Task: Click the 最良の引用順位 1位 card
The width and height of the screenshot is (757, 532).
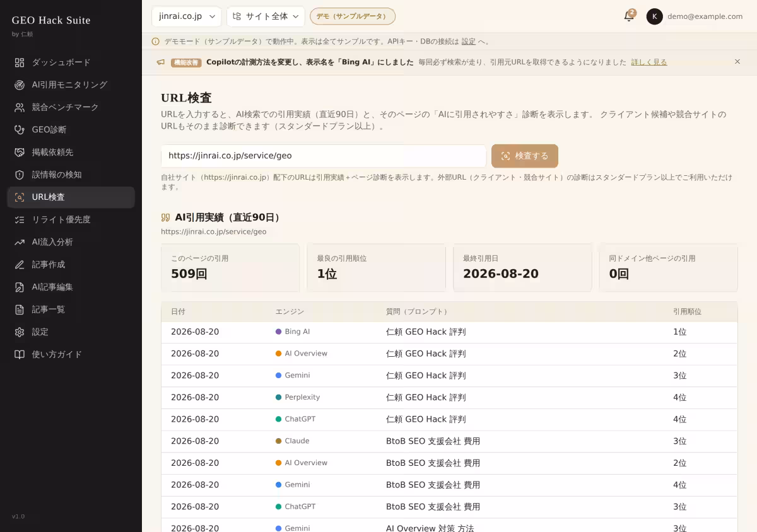Action: pos(376,268)
